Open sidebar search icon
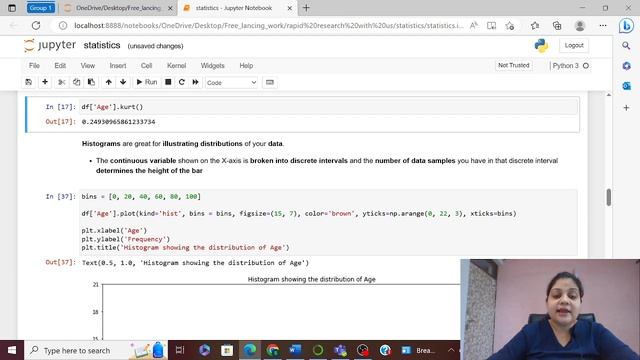Image resolution: width=640 pixels, height=360 pixels. coord(626,46)
